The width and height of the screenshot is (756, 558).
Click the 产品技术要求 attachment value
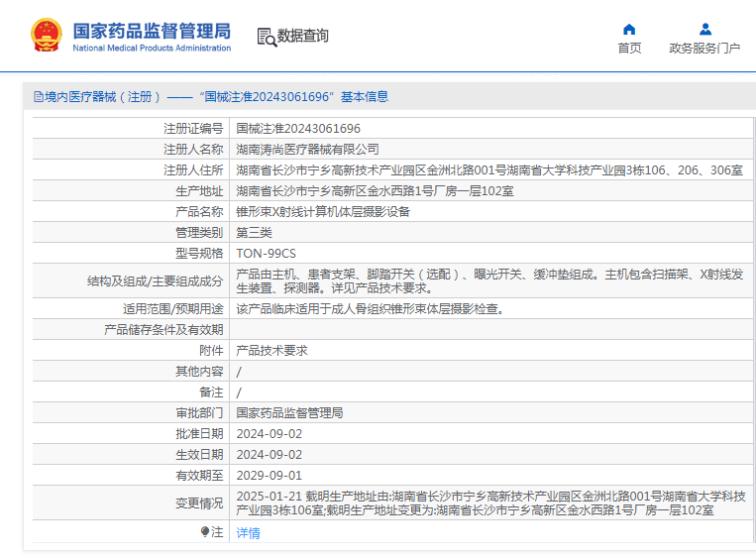click(x=271, y=351)
